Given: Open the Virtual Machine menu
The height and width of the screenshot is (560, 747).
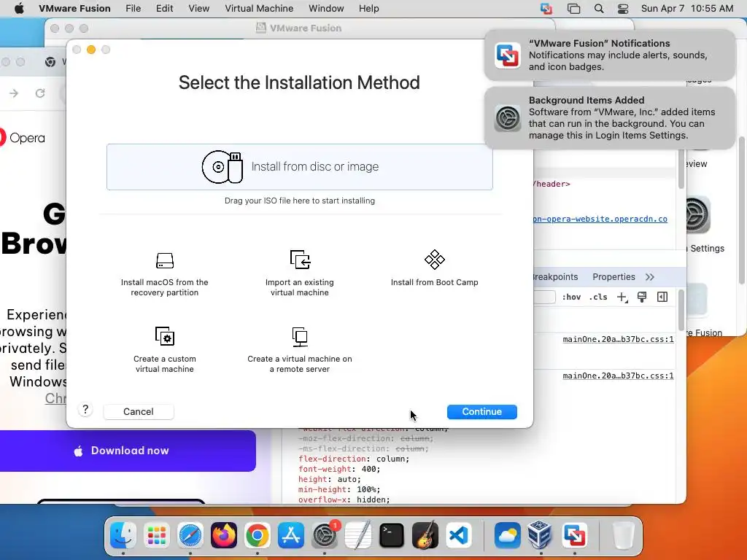Looking at the screenshot, I should pyautogui.click(x=259, y=9).
